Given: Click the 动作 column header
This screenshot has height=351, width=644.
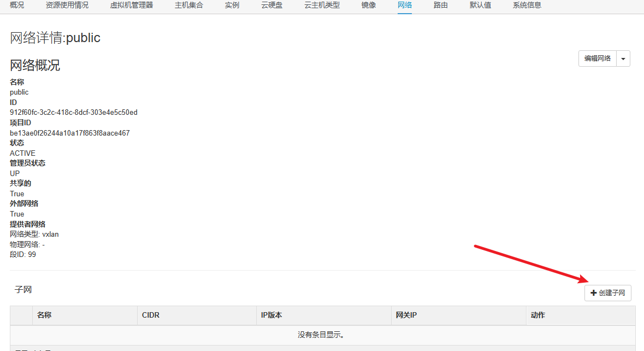Looking at the screenshot, I should [537, 315].
